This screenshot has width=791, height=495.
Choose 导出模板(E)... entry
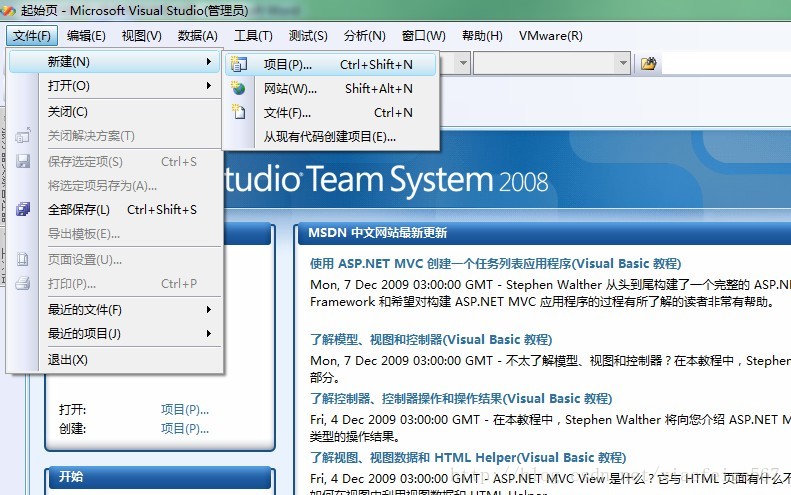(x=115, y=234)
